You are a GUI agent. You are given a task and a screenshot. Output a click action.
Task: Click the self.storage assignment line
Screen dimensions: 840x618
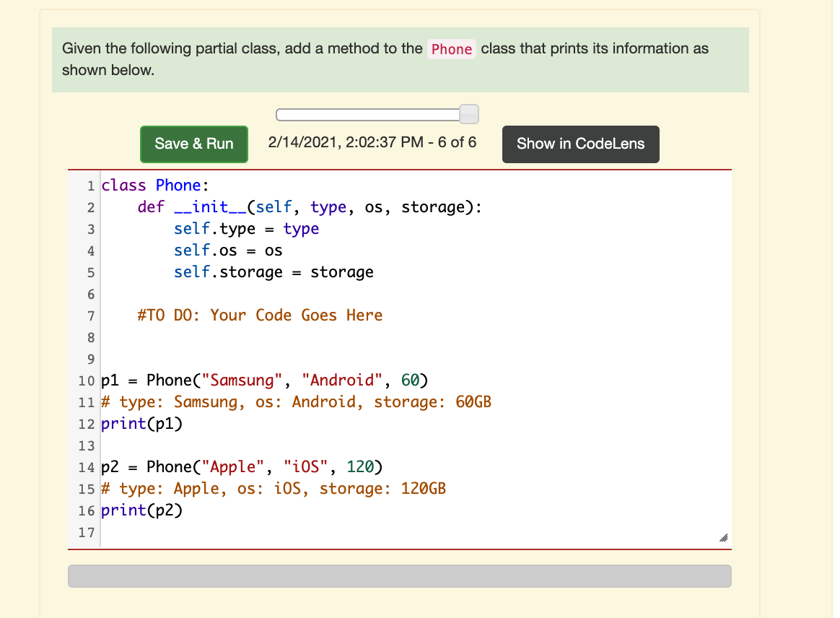(273, 271)
